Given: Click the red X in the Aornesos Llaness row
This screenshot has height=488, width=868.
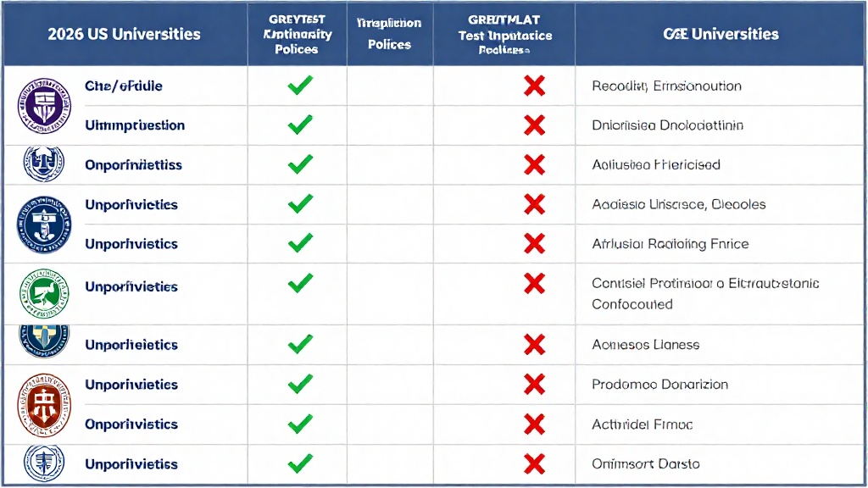Looking at the screenshot, I should coord(534,345).
